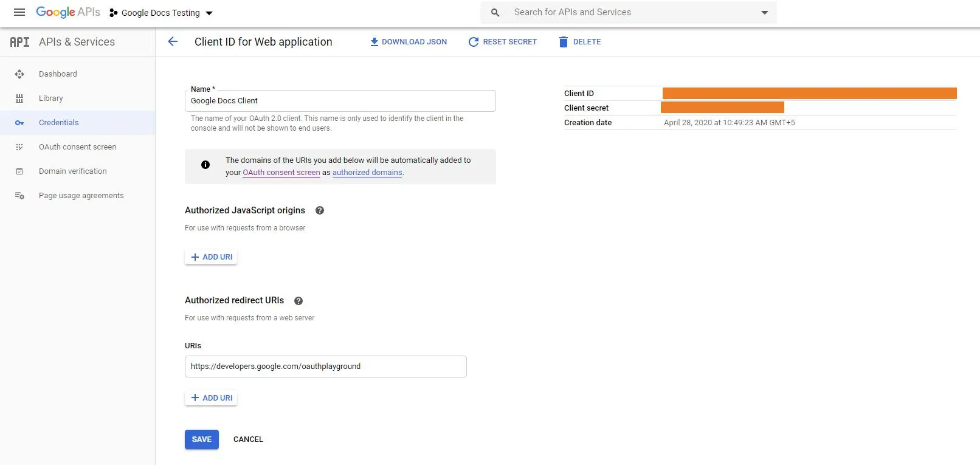Click the info icon in the notice box
The image size is (980, 465).
click(x=205, y=165)
